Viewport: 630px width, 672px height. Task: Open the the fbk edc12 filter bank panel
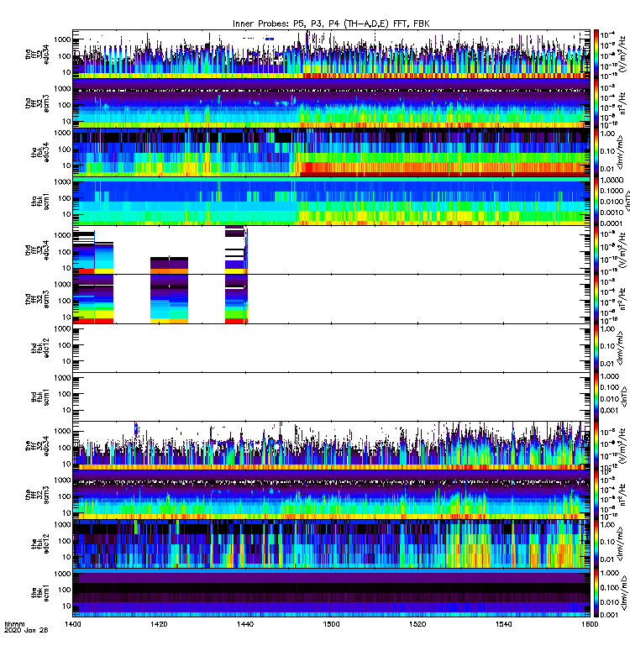[x=331, y=543]
